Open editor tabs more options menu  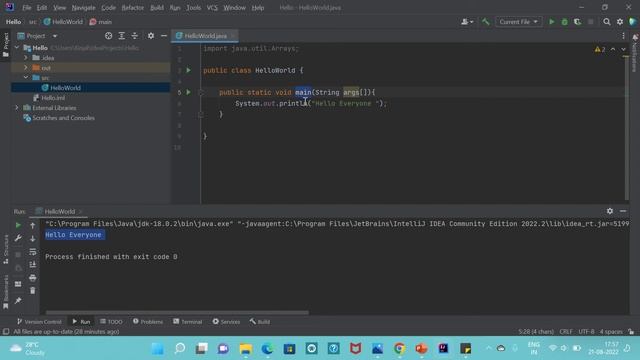[623, 36]
